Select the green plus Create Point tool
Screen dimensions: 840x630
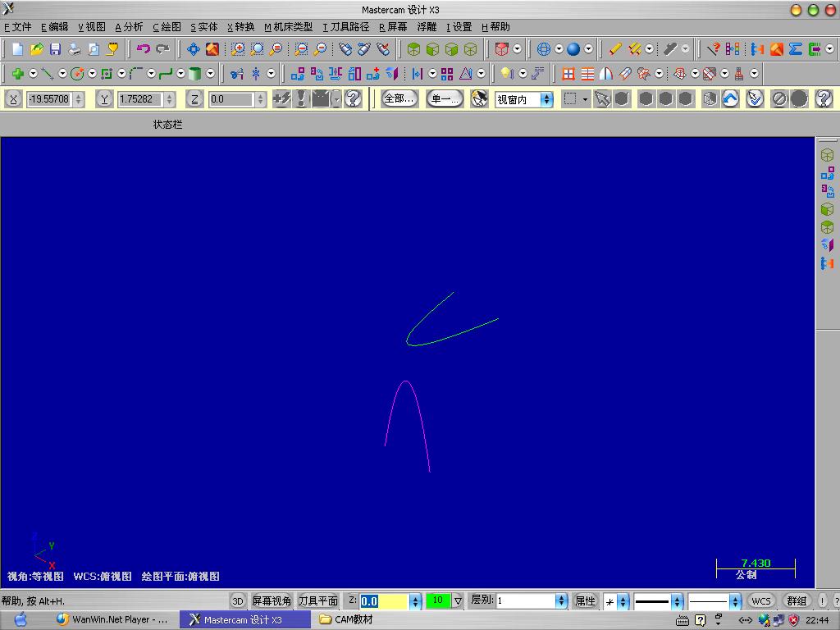[x=18, y=73]
